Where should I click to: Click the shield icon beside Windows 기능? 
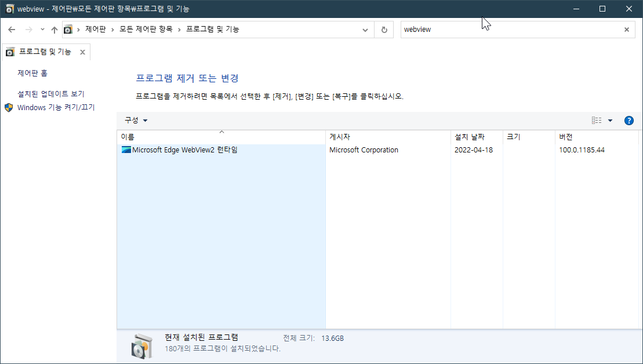[x=9, y=107]
